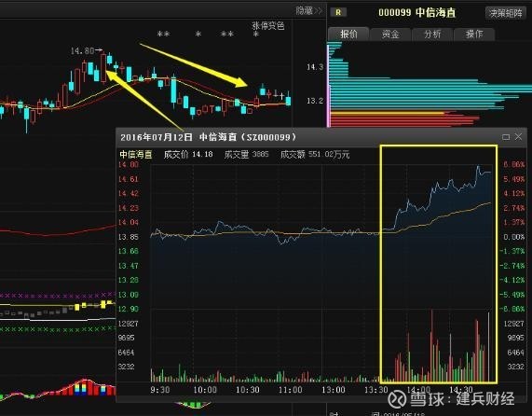Click the 隐藏>> link

click(x=308, y=11)
